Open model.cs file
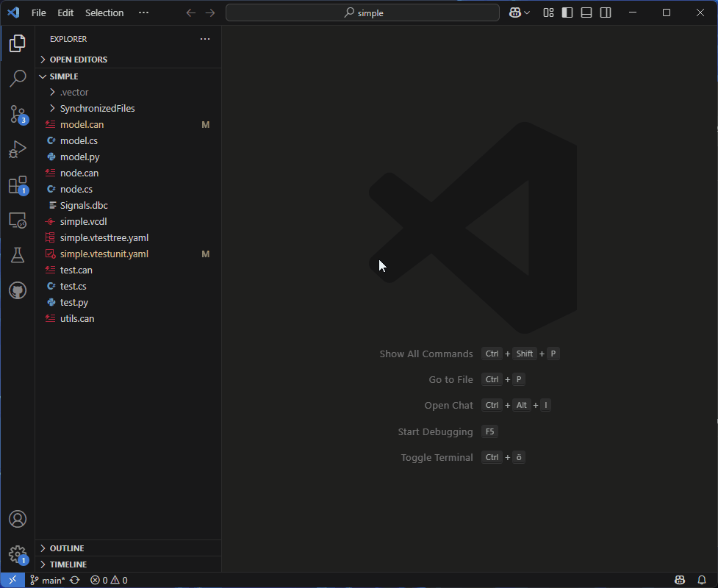The height and width of the screenshot is (588, 718). [128, 140]
